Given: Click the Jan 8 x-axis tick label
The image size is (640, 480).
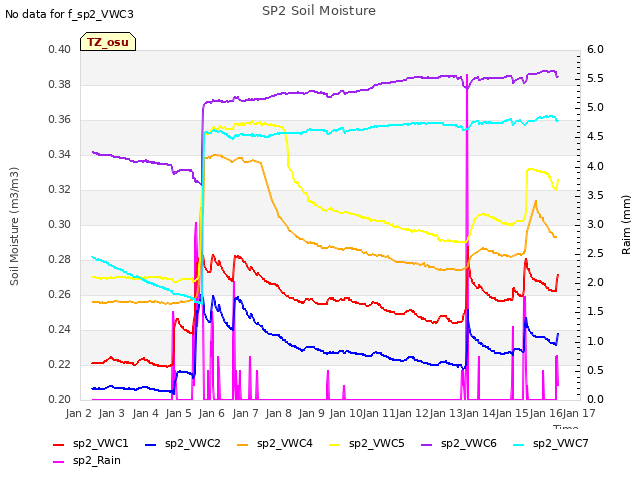Looking at the screenshot, I should click(x=278, y=413).
